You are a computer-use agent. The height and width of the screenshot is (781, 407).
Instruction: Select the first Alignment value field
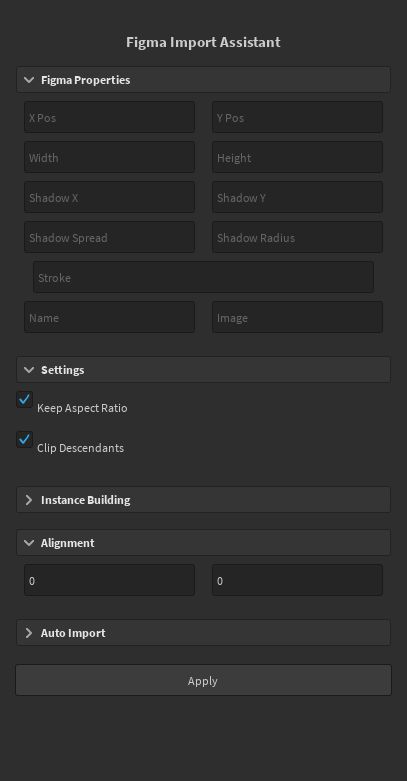[x=109, y=580]
